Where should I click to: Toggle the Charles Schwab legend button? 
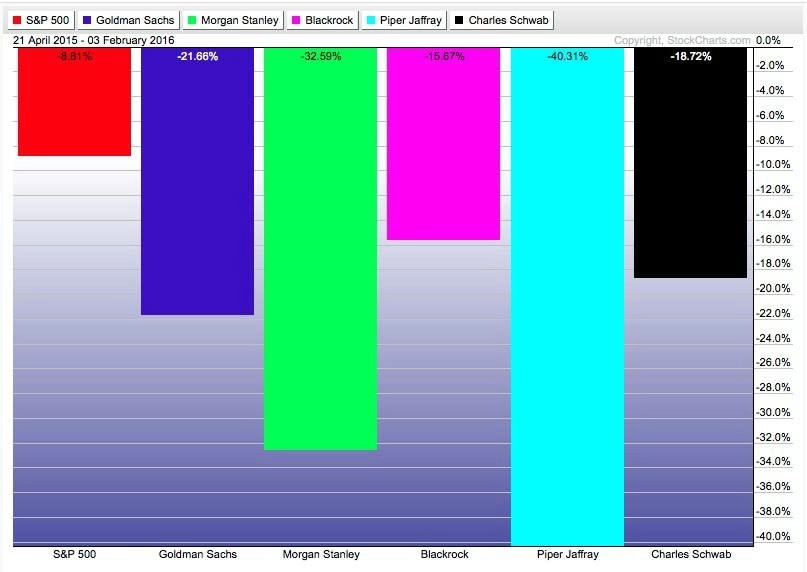pyautogui.click(x=502, y=20)
